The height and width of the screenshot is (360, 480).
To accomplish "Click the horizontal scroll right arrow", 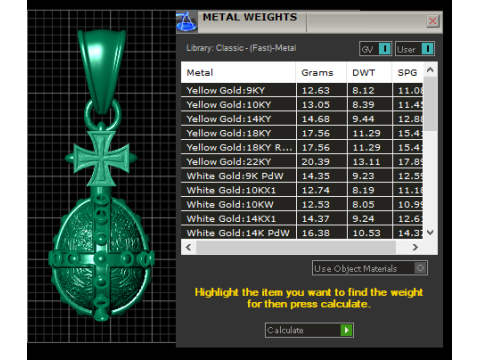I will click(x=415, y=247).
